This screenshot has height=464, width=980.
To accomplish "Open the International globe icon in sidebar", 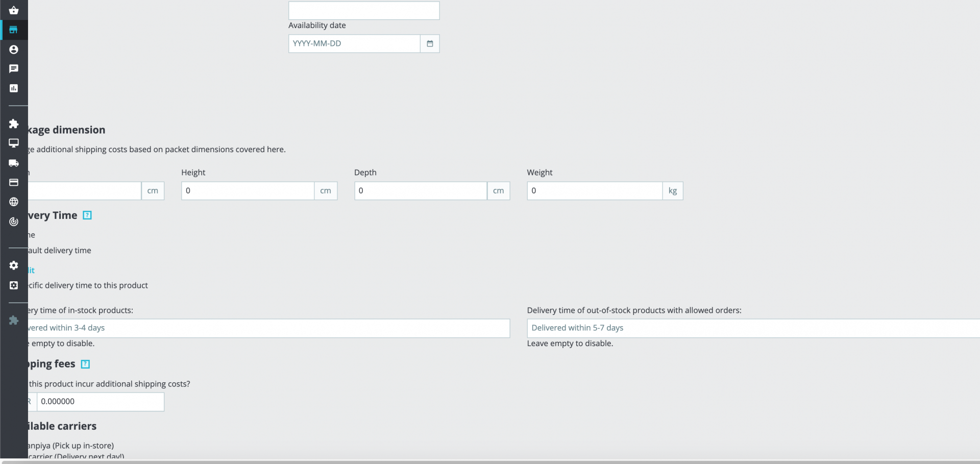I will tap(14, 202).
